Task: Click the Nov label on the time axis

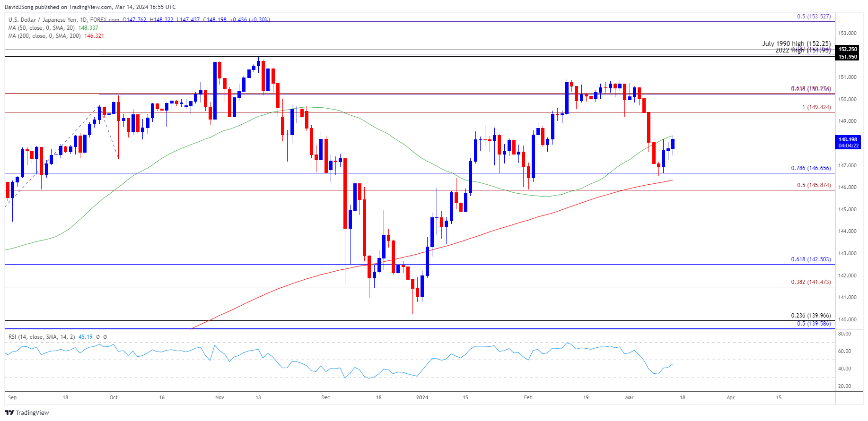Action: pos(219,397)
